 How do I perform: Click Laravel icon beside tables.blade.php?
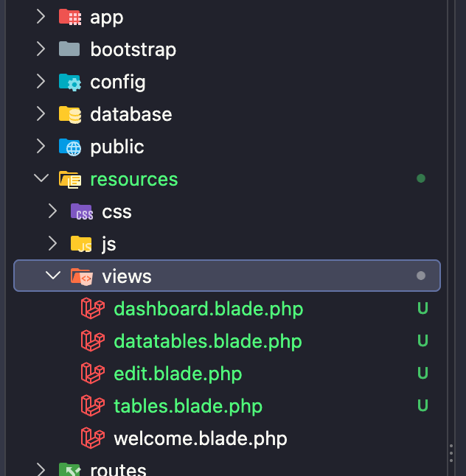(x=93, y=406)
